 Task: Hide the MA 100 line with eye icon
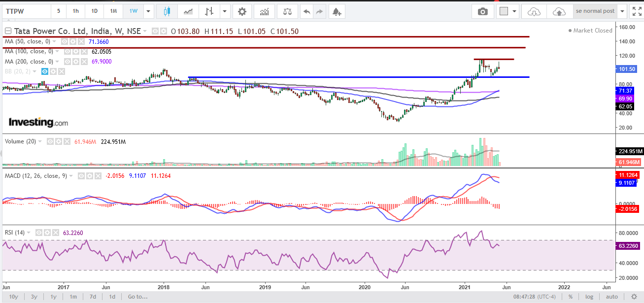pyautogui.click(x=68, y=51)
